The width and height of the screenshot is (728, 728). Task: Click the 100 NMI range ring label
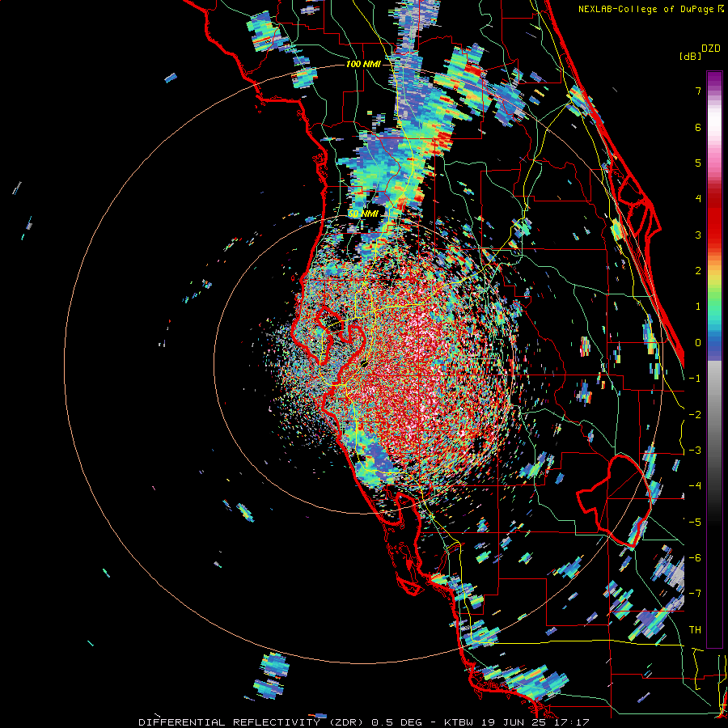(x=363, y=64)
